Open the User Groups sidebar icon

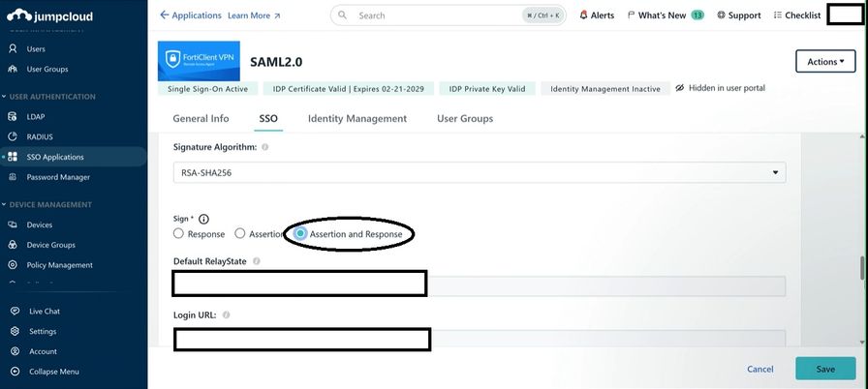click(x=14, y=69)
